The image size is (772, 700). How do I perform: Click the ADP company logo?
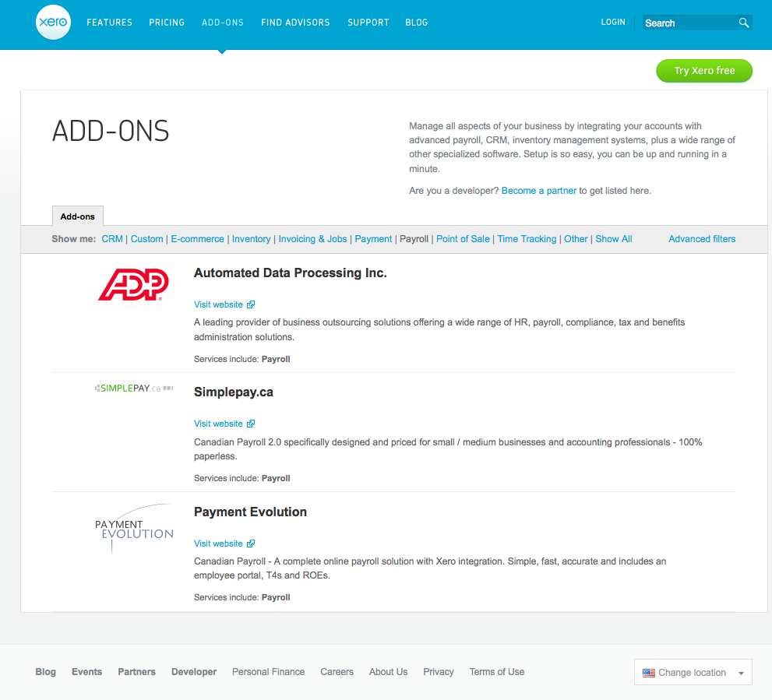133,285
